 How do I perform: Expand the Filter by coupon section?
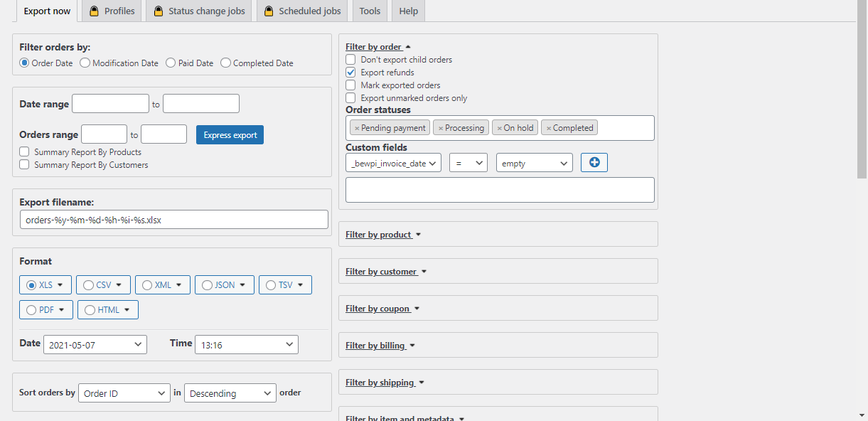(x=382, y=309)
